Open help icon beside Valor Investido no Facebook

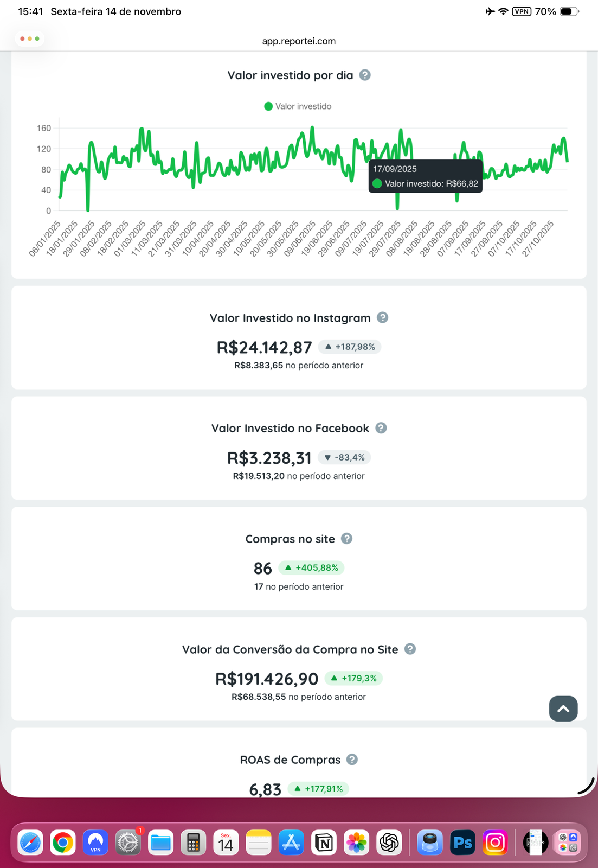coord(381,428)
